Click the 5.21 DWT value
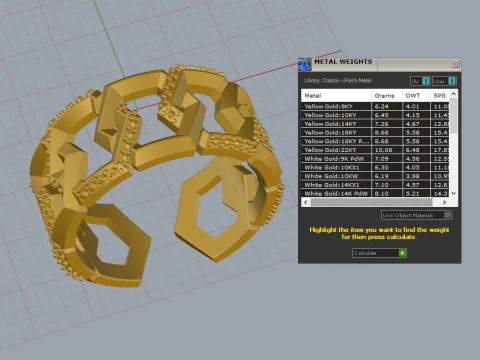Viewport: 480px width, 360px height. 412,193
